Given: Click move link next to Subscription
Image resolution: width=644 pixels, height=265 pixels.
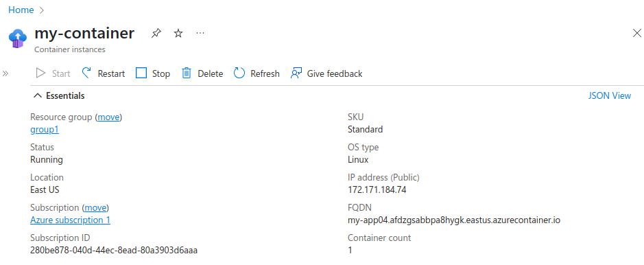Looking at the screenshot, I should click(95, 207).
